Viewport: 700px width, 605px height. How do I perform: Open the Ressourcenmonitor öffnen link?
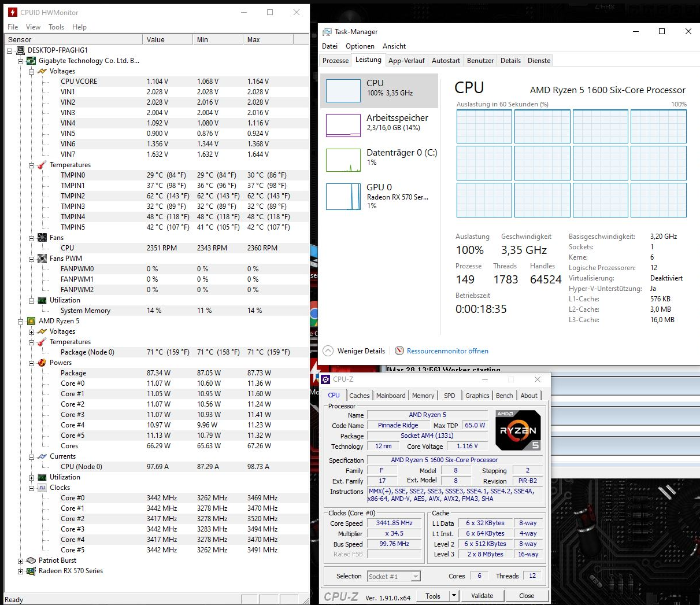click(447, 351)
